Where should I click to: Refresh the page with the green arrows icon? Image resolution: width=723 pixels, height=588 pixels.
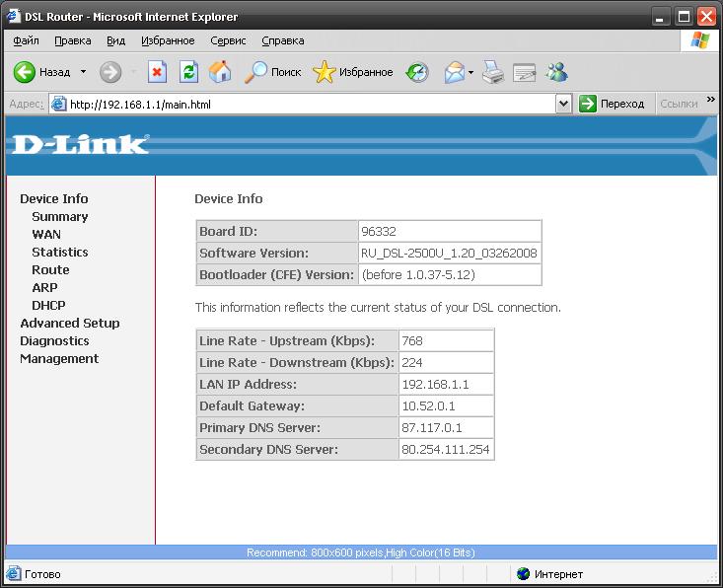point(189,72)
